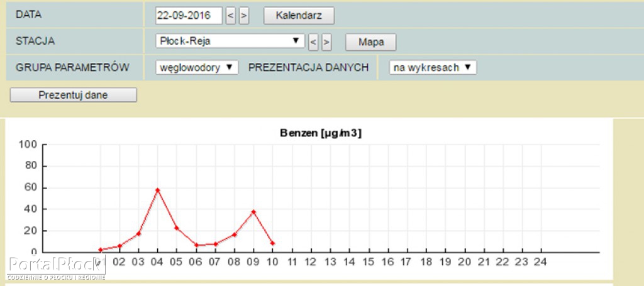Select the previous station arrow button
The width and height of the screenshot is (644, 286).
tap(313, 42)
